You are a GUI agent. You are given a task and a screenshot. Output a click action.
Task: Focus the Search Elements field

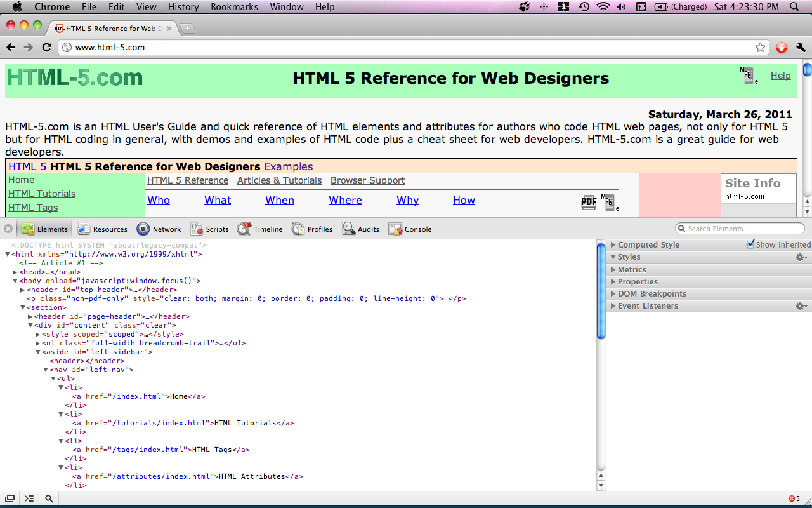[x=740, y=229]
